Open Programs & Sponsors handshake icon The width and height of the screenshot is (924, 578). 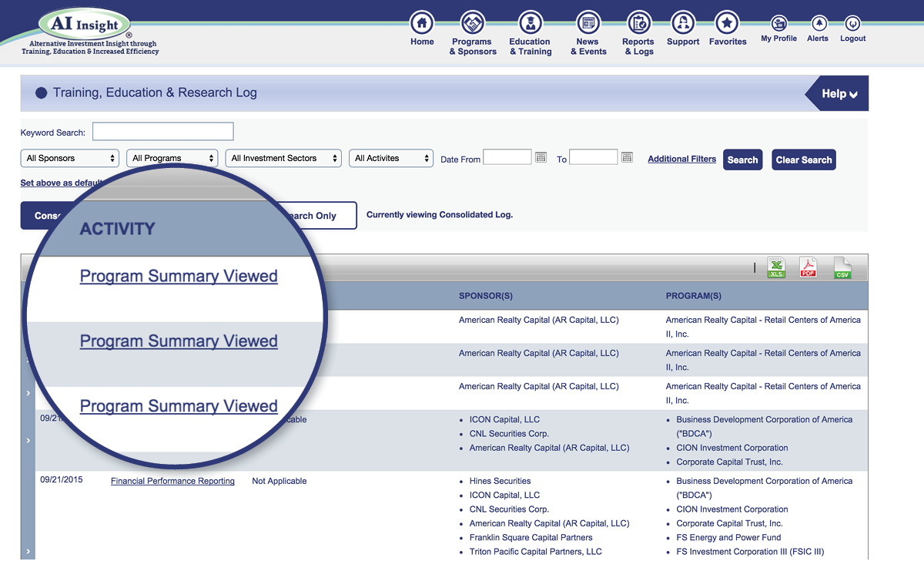pyautogui.click(x=473, y=22)
